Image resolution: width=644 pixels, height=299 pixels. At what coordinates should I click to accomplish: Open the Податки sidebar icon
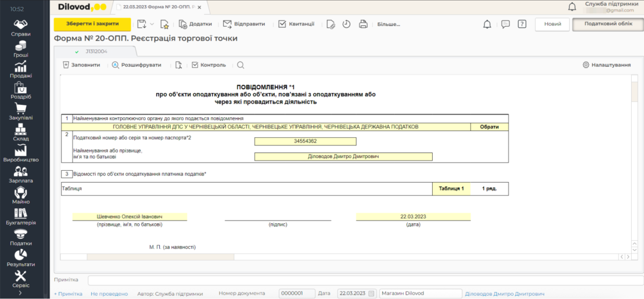21,237
